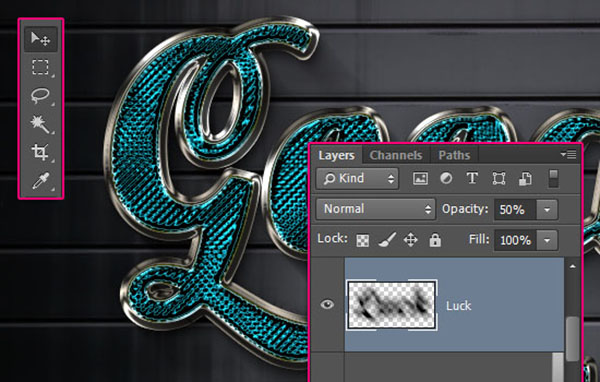Toggle the layer filtering switch

[x=553, y=179]
